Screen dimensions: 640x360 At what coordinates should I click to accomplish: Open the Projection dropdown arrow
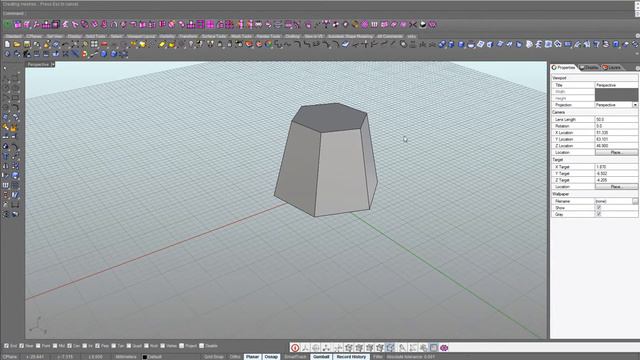[635, 105]
